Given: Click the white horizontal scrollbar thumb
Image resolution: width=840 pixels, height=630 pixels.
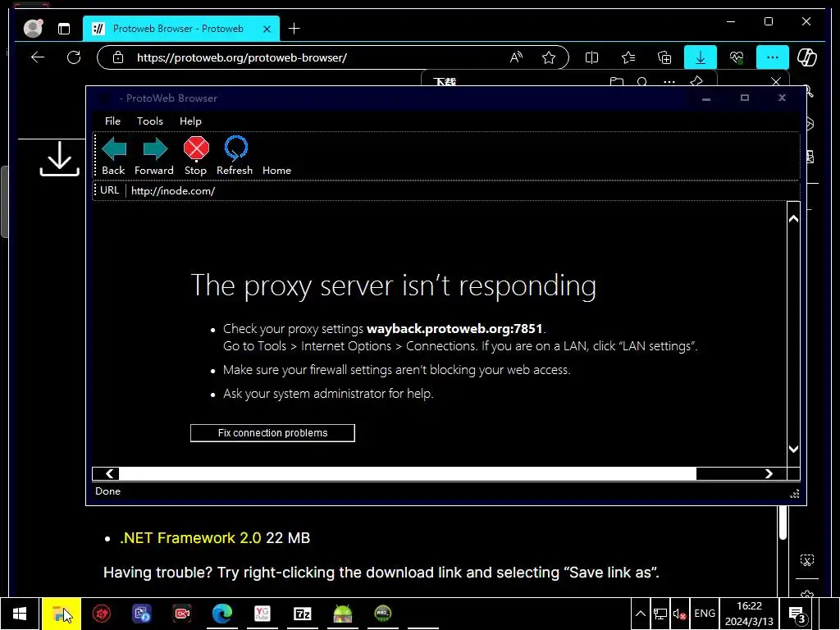Looking at the screenshot, I should point(407,473).
